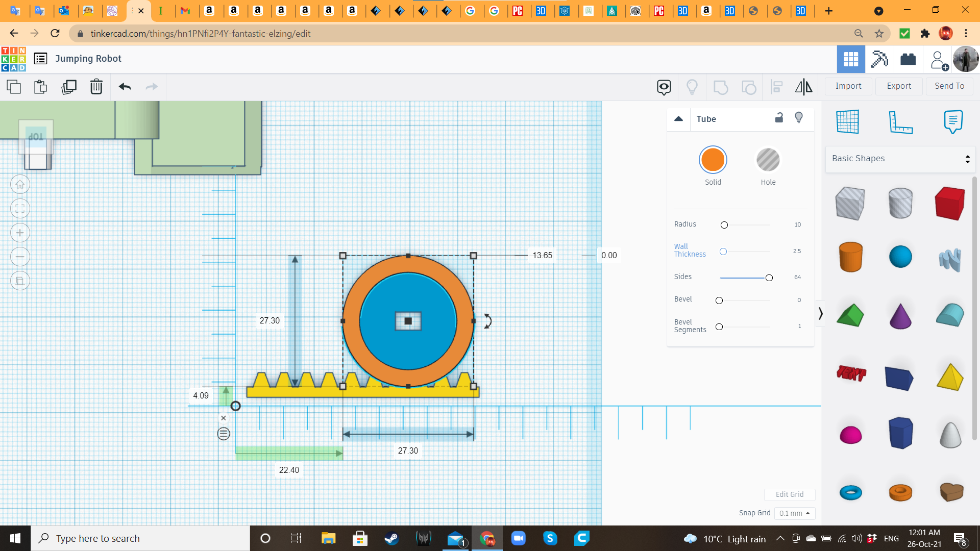This screenshot has width=980, height=551.
Task: Hide the Tube using the lightbulb icon
Action: coord(799,118)
